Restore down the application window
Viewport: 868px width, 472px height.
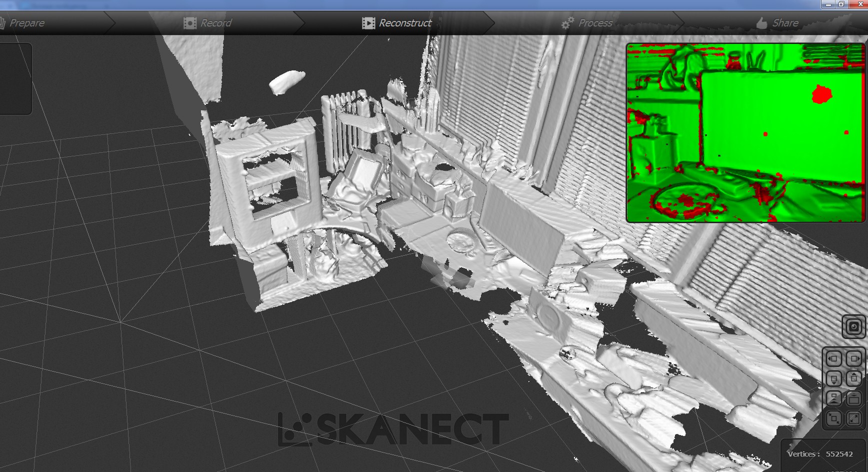pyautogui.click(x=841, y=4)
